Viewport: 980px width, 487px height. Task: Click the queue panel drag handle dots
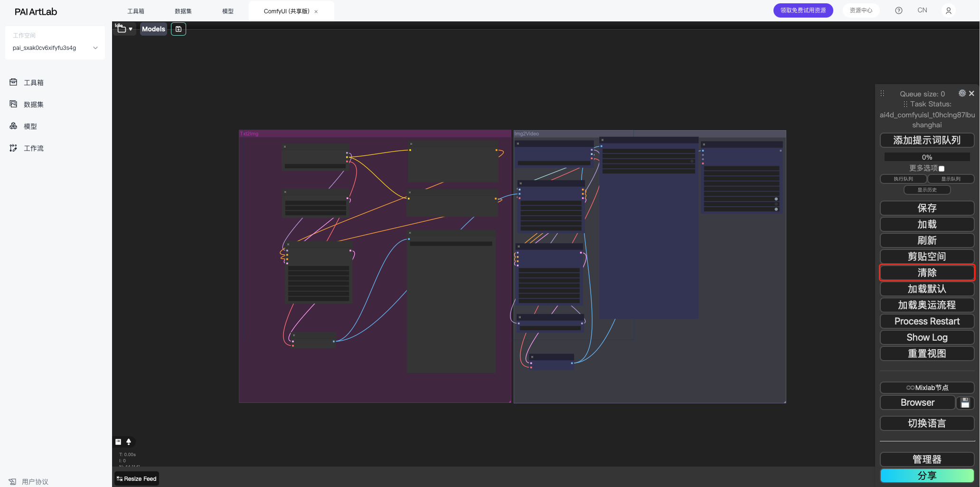point(883,94)
